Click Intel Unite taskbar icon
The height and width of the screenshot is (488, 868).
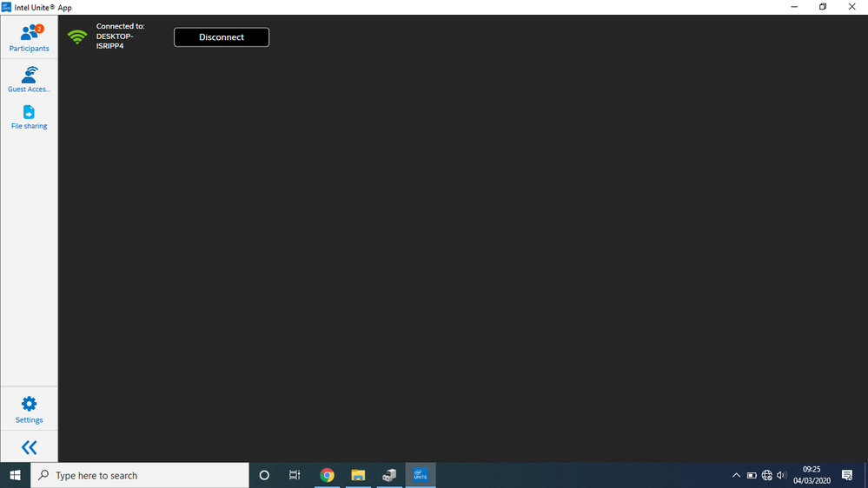tap(421, 475)
